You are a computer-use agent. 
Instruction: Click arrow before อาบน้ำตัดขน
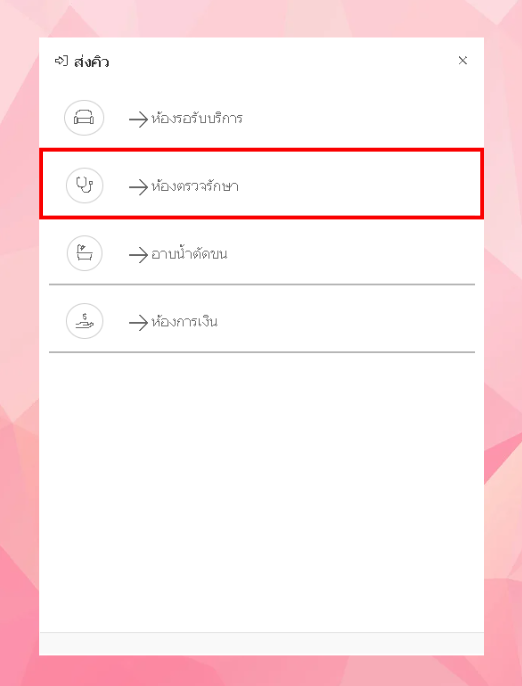point(138,255)
